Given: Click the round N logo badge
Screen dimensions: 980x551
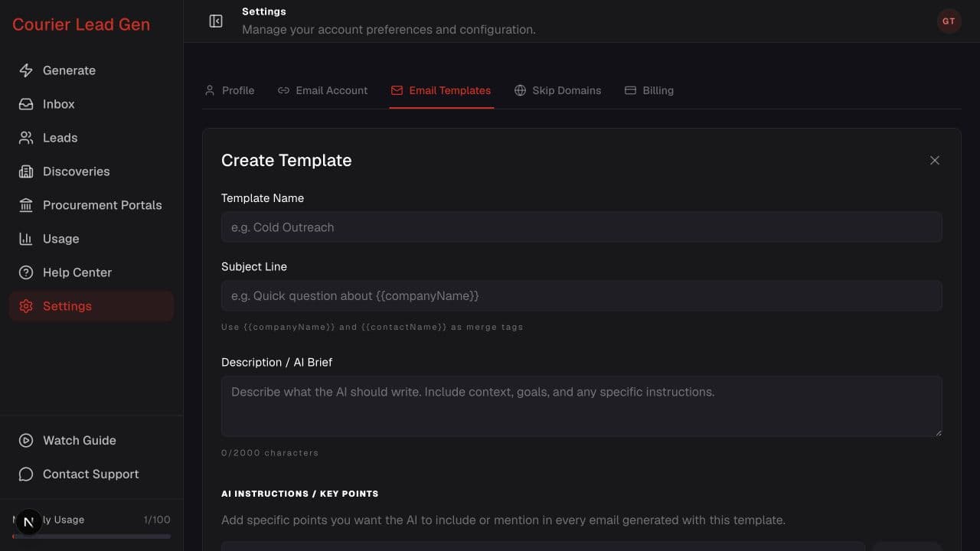Looking at the screenshot, I should pyautogui.click(x=29, y=523).
